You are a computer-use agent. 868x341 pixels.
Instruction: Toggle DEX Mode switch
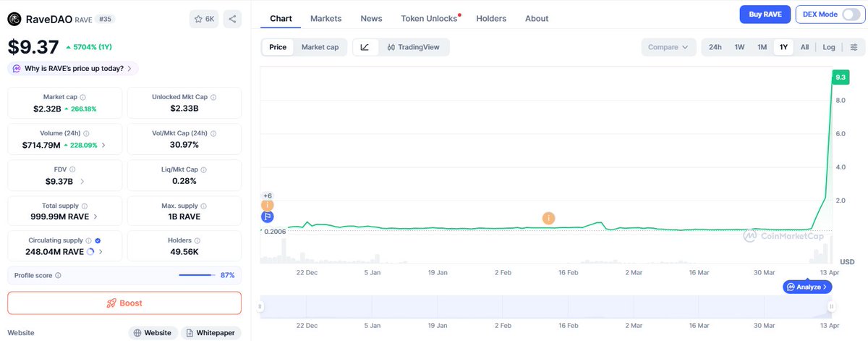pos(851,14)
